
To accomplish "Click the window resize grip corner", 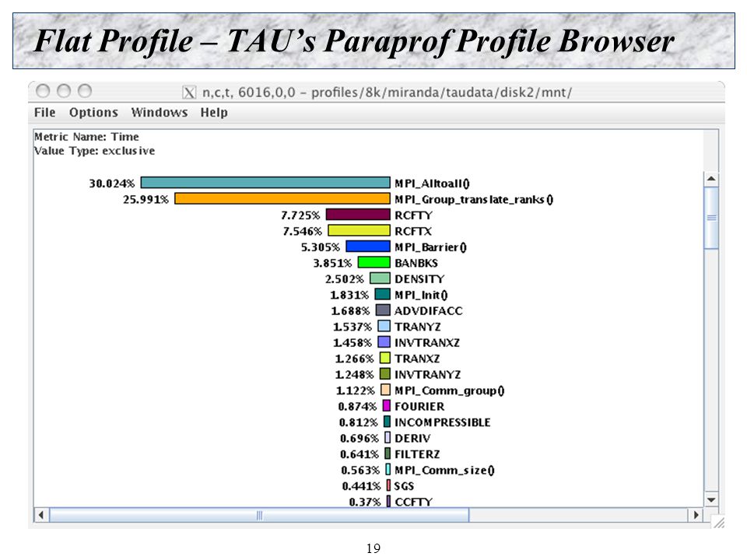I will coord(718,522).
